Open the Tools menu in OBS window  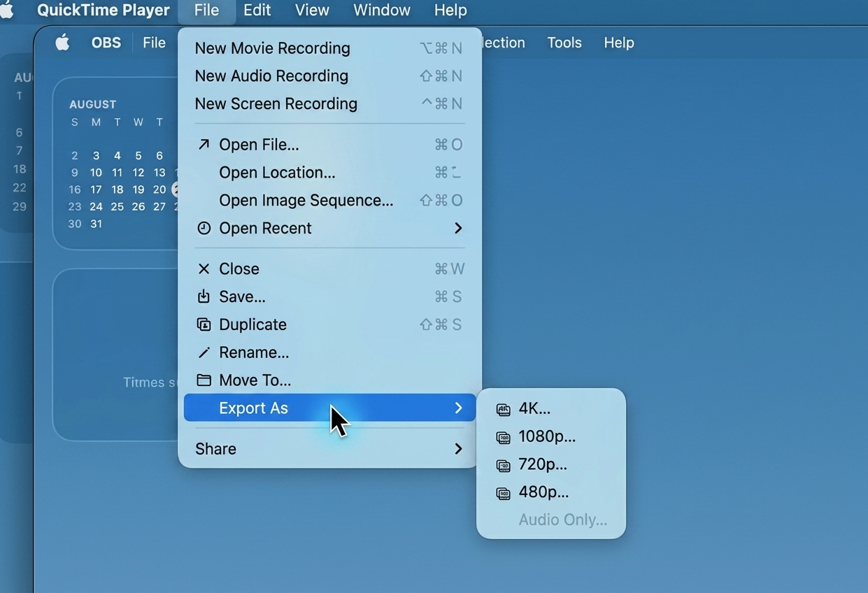[x=564, y=43]
